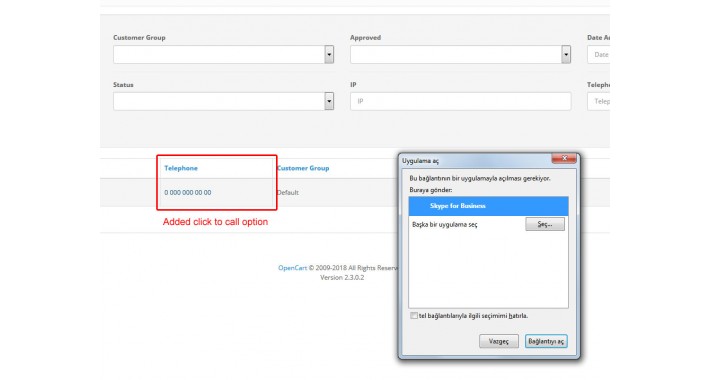Click Başka bir uygulama seç text
The height and width of the screenshot is (380, 710).
pos(445,225)
